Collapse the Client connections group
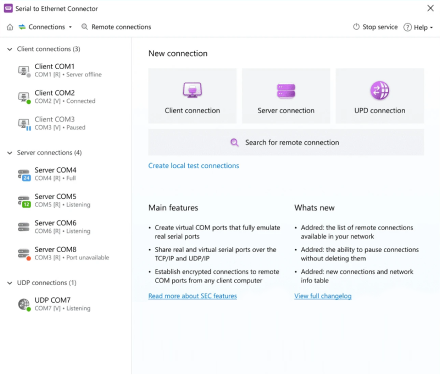Screen dimensions: 440x375 point(10,49)
